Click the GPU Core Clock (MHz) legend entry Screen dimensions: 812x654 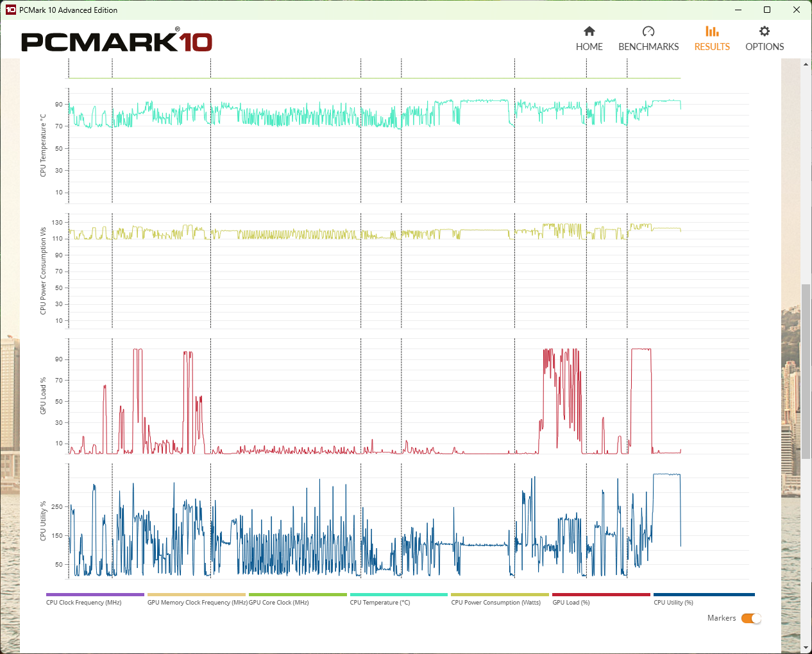(279, 602)
